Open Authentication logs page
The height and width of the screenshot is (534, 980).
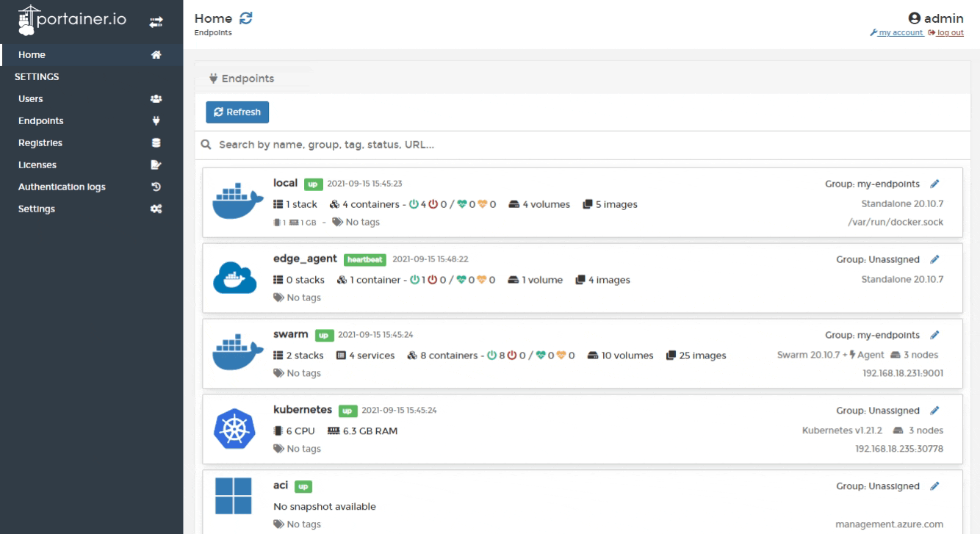point(91,187)
